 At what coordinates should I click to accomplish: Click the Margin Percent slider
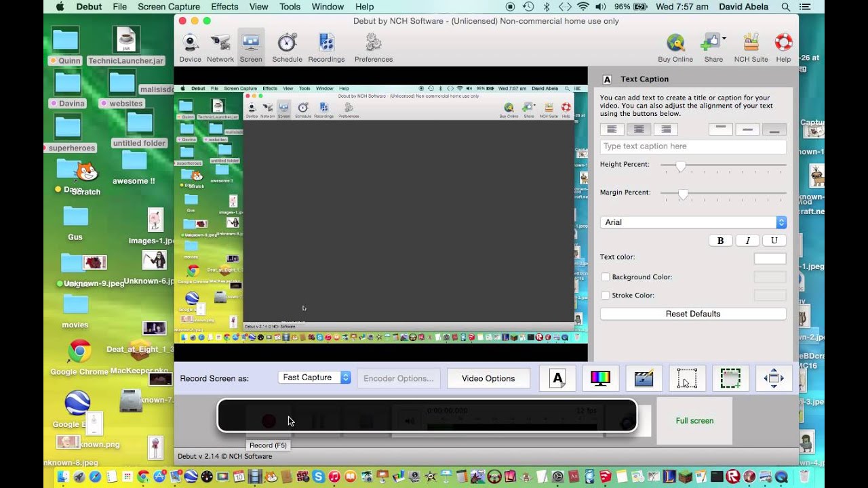tap(723, 194)
